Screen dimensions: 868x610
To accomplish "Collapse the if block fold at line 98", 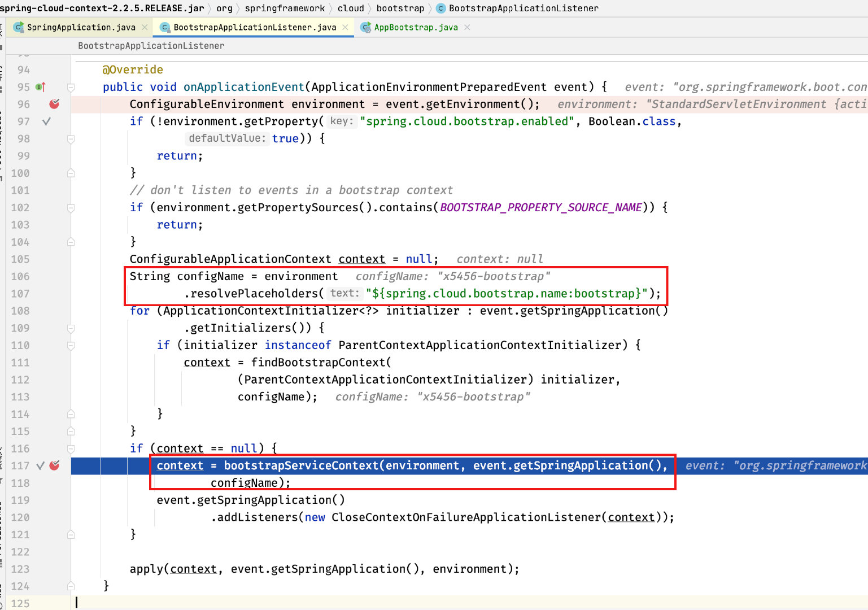I will coord(71,138).
